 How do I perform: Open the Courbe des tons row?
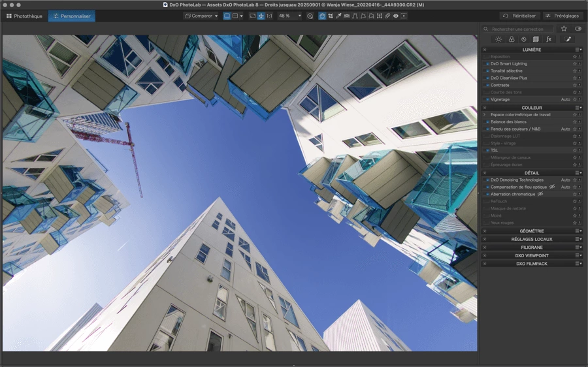531,92
